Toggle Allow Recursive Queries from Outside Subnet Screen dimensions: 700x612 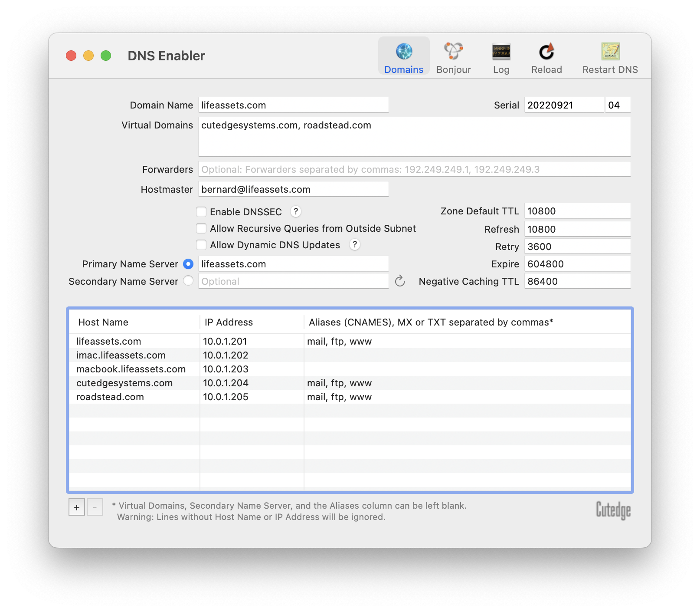point(201,228)
